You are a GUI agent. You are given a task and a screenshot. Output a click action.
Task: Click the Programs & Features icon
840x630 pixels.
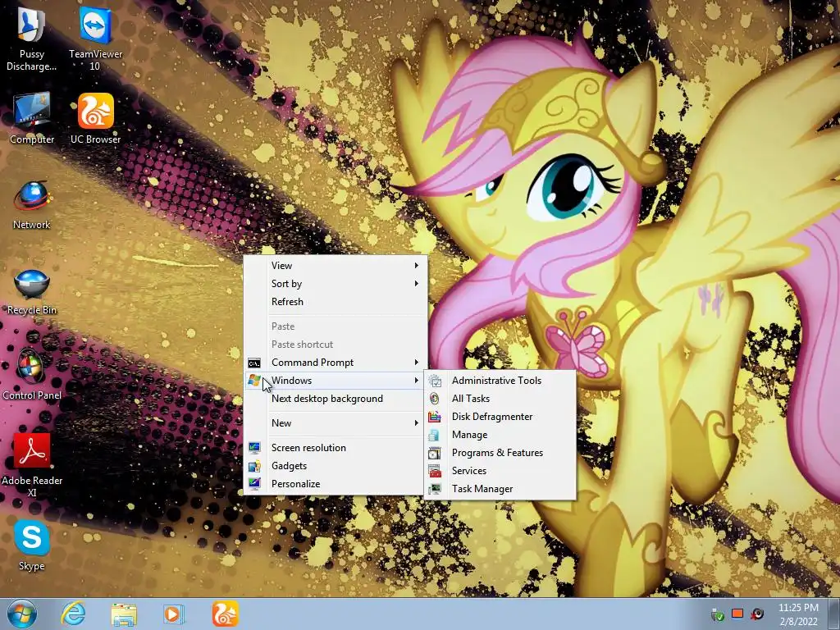435,453
